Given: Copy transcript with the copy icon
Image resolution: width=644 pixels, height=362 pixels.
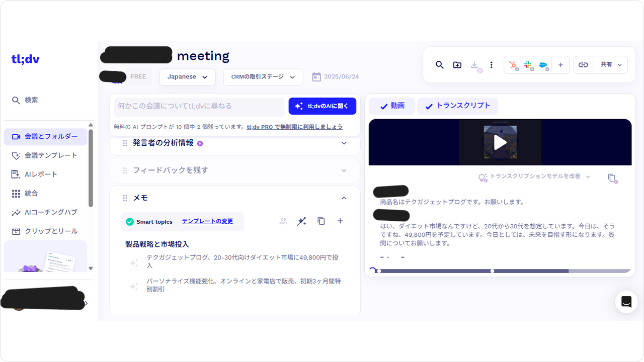Looking at the screenshot, I should click(x=612, y=178).
